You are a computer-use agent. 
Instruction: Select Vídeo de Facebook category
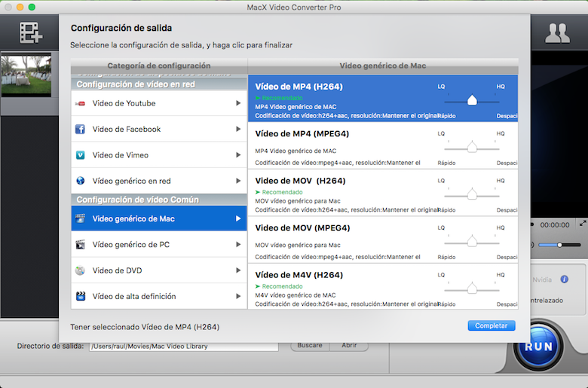click(159, 130)
